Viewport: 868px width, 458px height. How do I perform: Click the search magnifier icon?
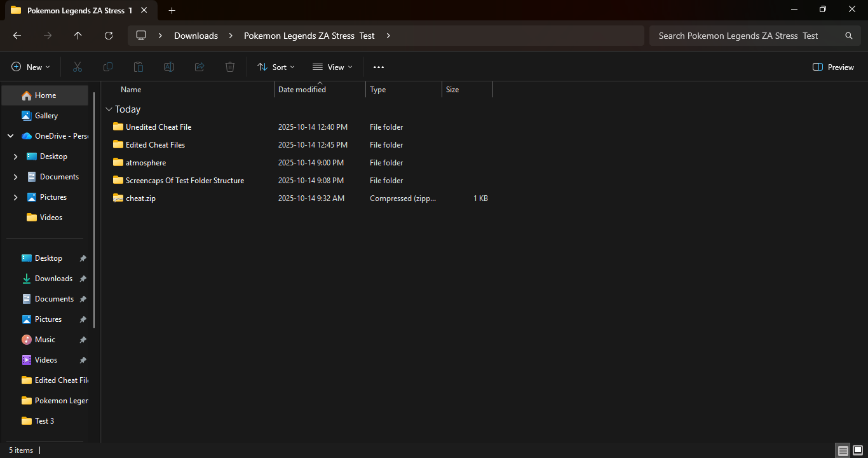tap(848, 36)
